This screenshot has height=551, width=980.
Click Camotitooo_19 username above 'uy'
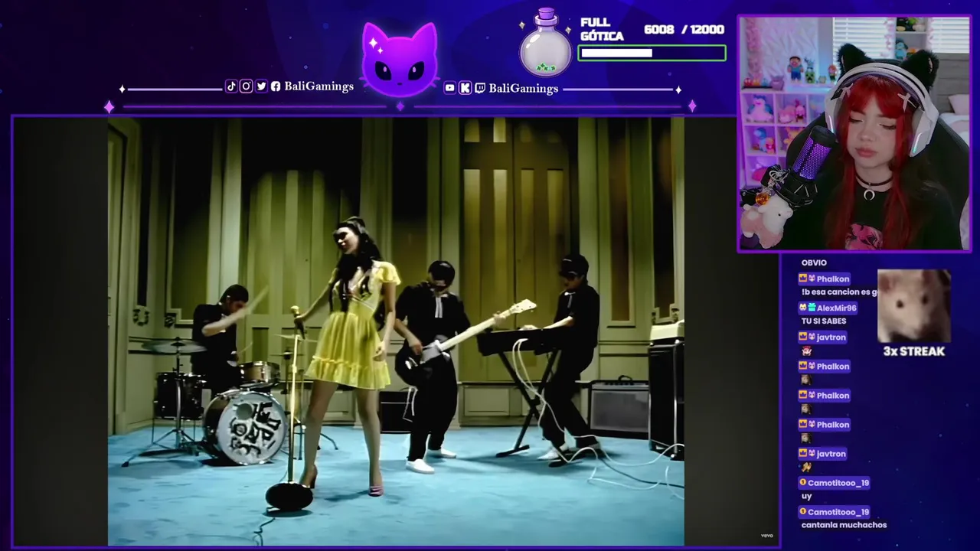838,483
